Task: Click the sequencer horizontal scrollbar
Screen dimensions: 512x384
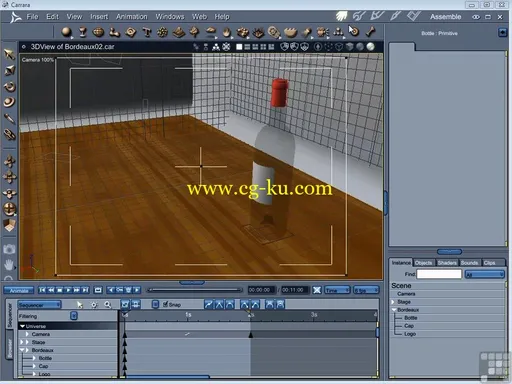Action: (168, 377)
